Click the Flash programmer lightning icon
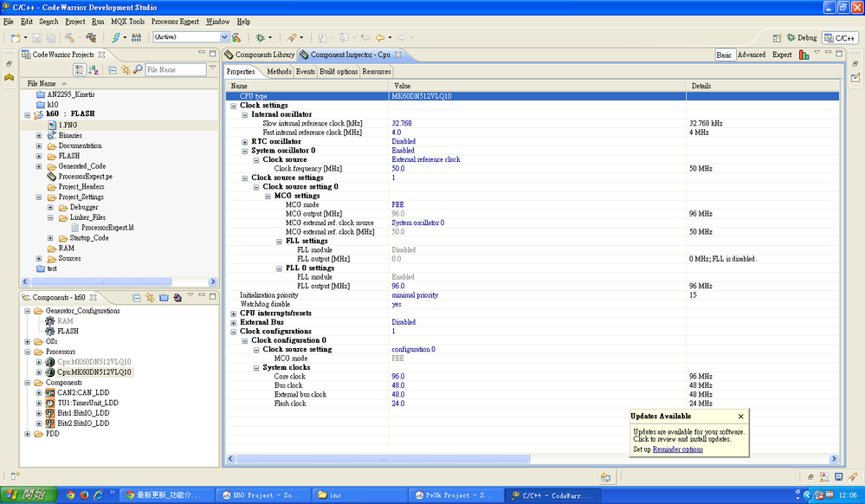865x504 pixels. [115, 37]
